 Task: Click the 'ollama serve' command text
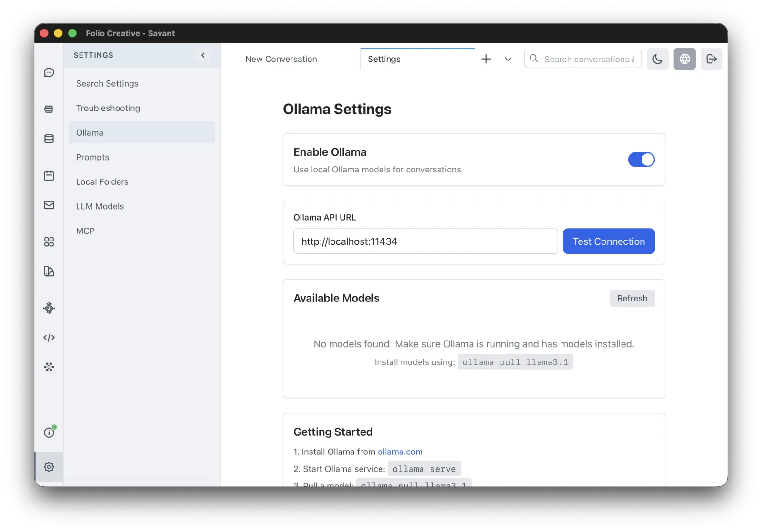[x=424, y=469]
